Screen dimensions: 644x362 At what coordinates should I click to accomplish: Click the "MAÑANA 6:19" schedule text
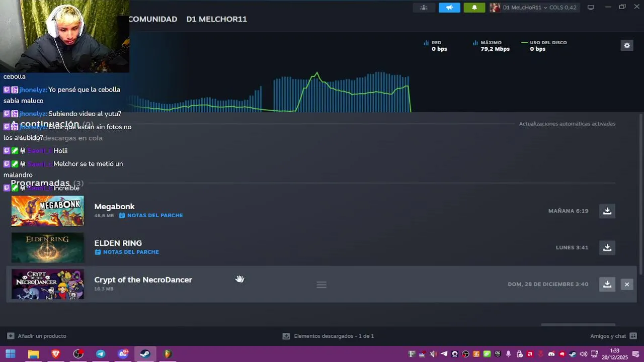click(568, 211)
